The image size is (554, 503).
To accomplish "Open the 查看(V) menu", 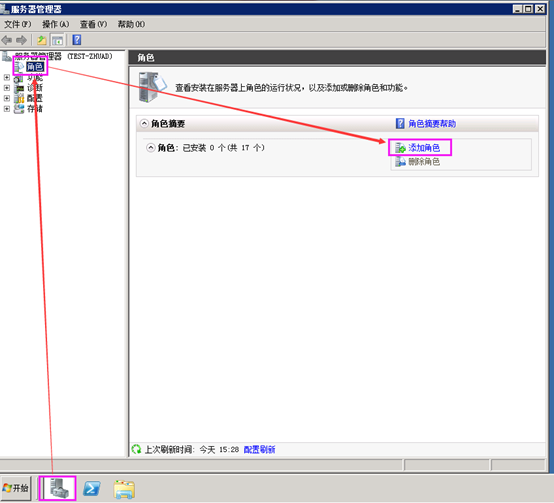I will pos(93,24).
